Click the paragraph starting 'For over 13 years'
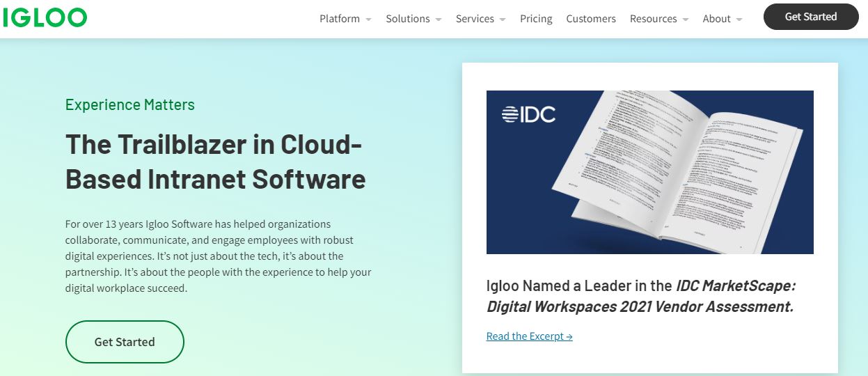 point(219,256)
